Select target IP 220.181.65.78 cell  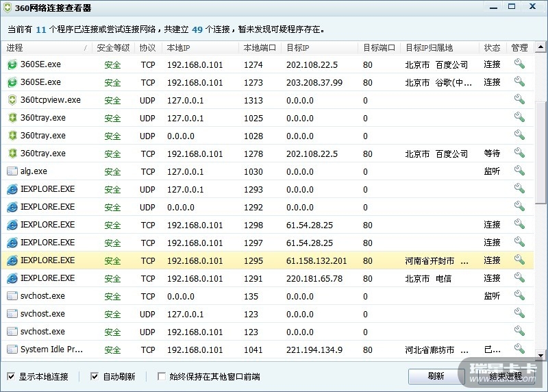(314, 279)
